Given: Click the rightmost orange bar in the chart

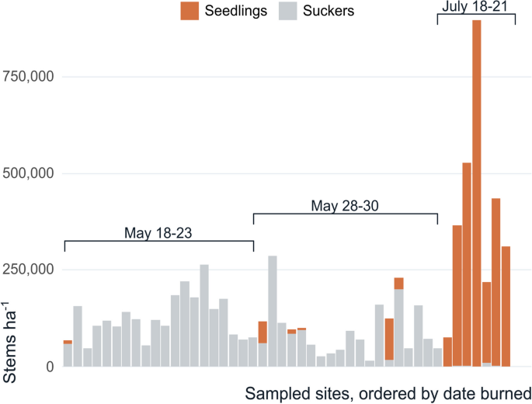Looking at the screenshot, I should 506,306.
